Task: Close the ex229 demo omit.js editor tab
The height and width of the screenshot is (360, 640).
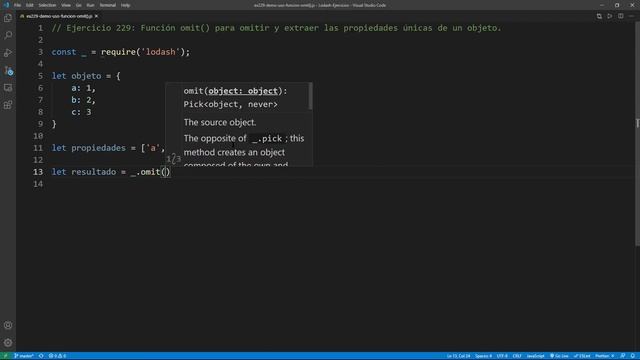Action: [x=96, y=16]
